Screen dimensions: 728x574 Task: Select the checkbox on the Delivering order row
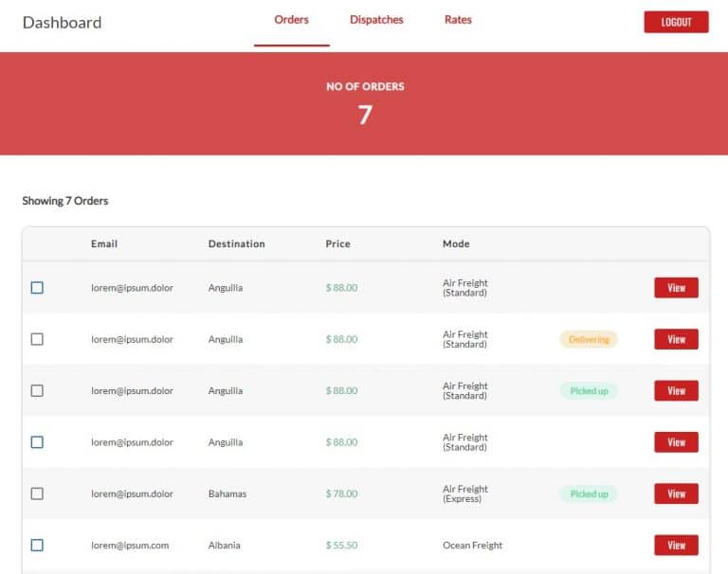37,339
